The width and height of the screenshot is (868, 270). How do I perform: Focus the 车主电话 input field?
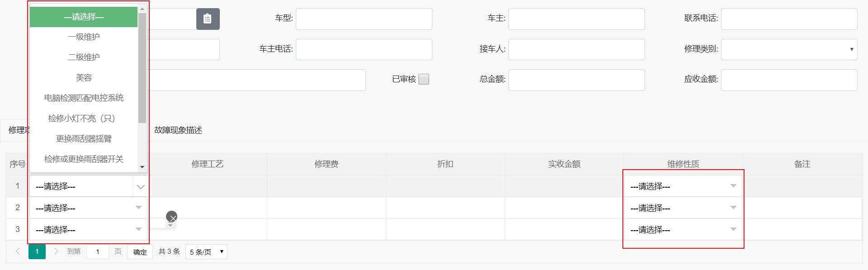pyautogui.click(x=364, y=49)
